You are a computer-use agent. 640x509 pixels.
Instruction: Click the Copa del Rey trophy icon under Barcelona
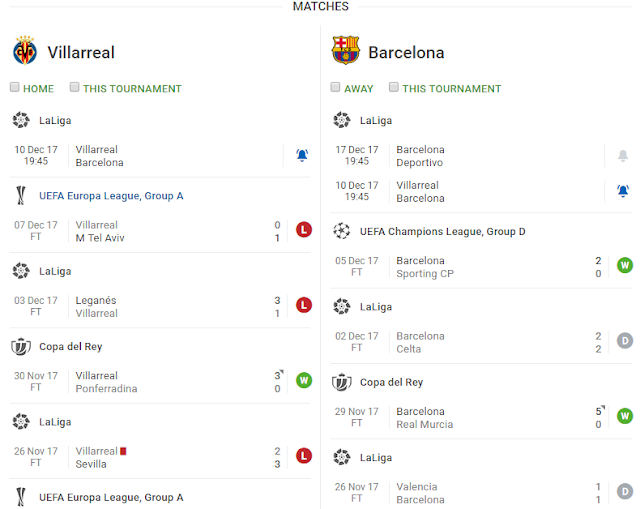click(341, 382)
